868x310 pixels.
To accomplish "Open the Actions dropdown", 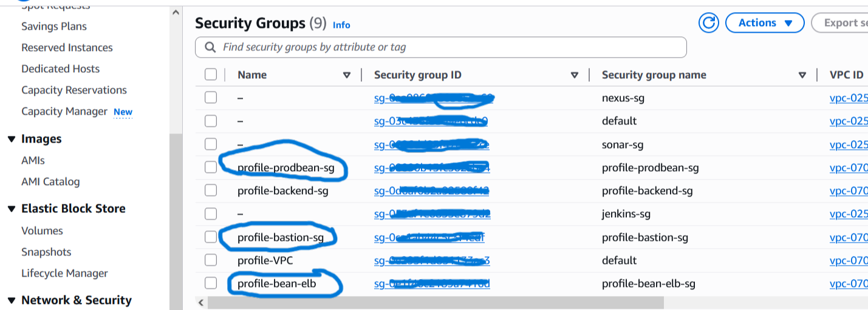I will click(765, 23).
